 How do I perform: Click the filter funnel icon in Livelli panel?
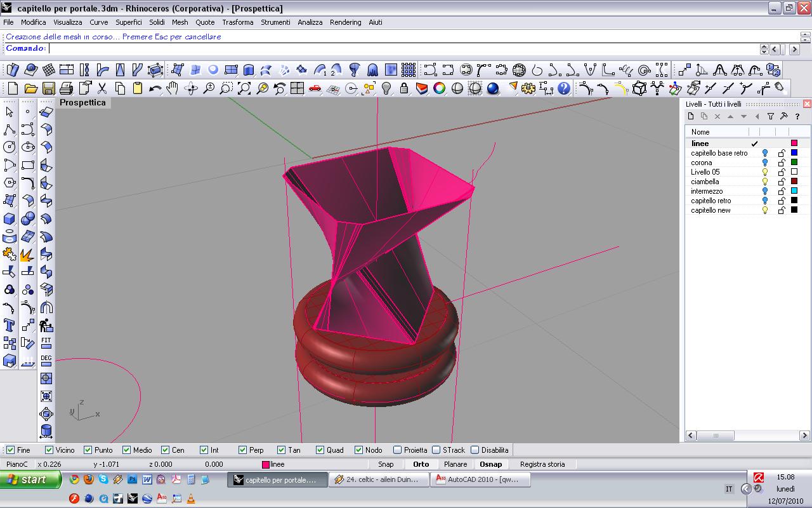771,116
